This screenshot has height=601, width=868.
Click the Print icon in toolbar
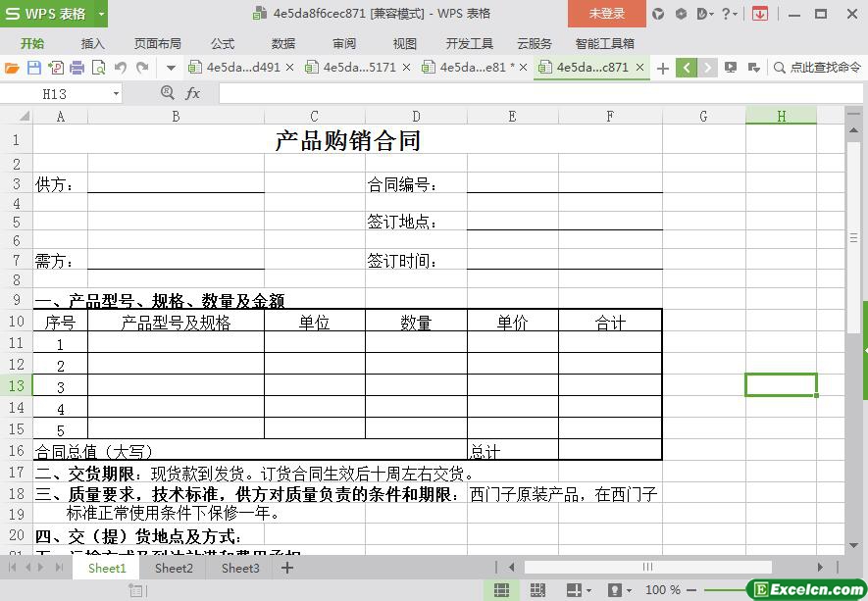(77, 68)
